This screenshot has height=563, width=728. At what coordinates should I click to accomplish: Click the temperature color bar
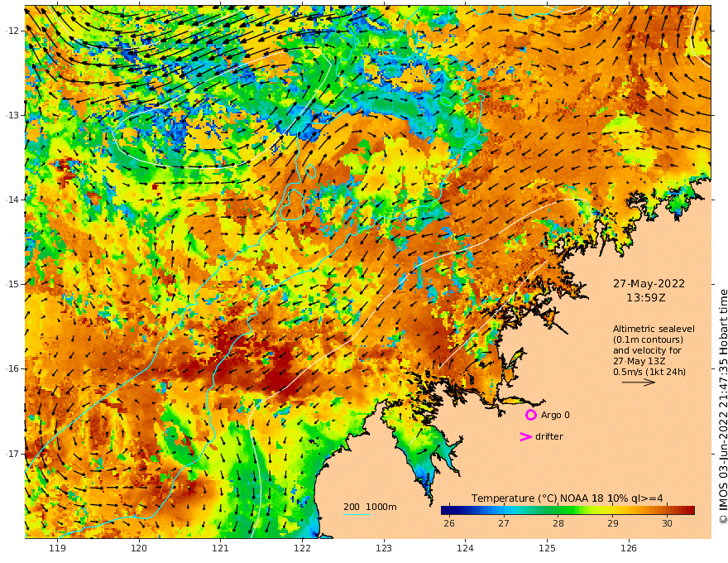[568, 511]
